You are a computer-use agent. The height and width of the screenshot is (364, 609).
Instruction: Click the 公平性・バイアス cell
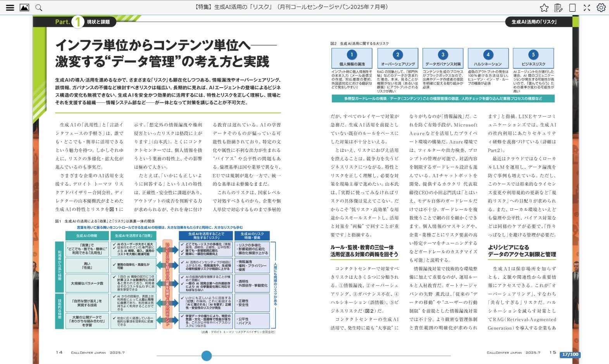click(252, 321)
